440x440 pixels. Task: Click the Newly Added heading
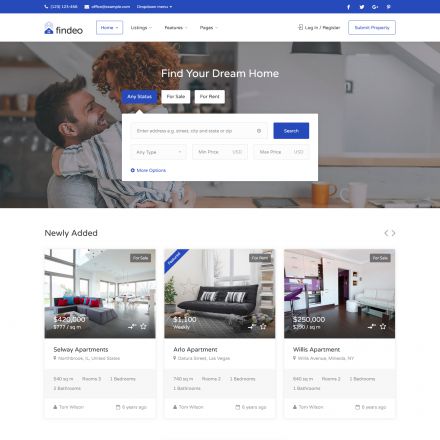click(x=71, y=233)
